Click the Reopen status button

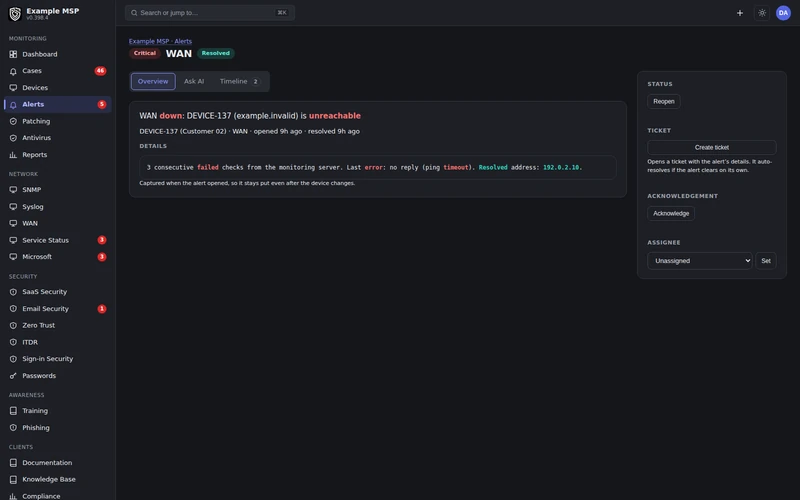point(664,102)
